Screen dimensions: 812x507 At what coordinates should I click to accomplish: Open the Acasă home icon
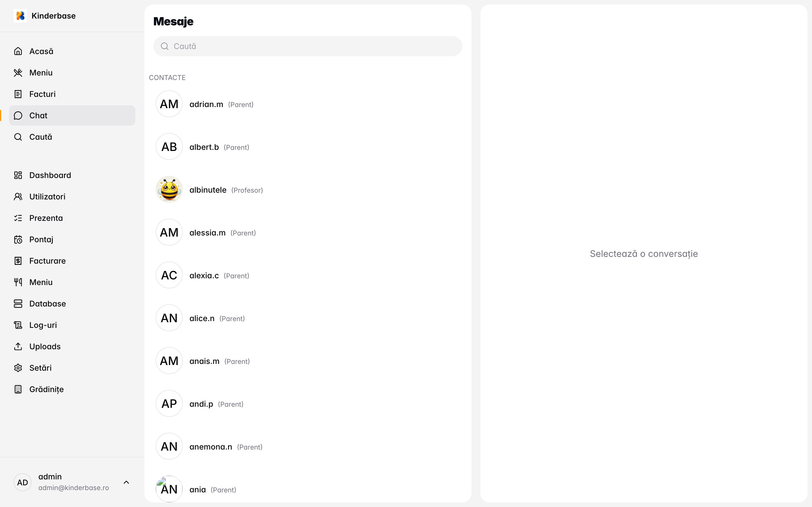[18, 51]
